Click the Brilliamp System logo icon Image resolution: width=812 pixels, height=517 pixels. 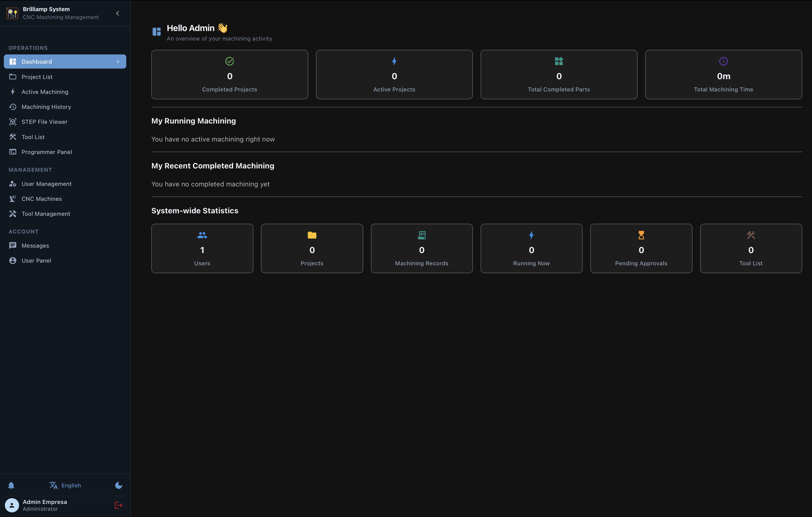tap(13, 13)
